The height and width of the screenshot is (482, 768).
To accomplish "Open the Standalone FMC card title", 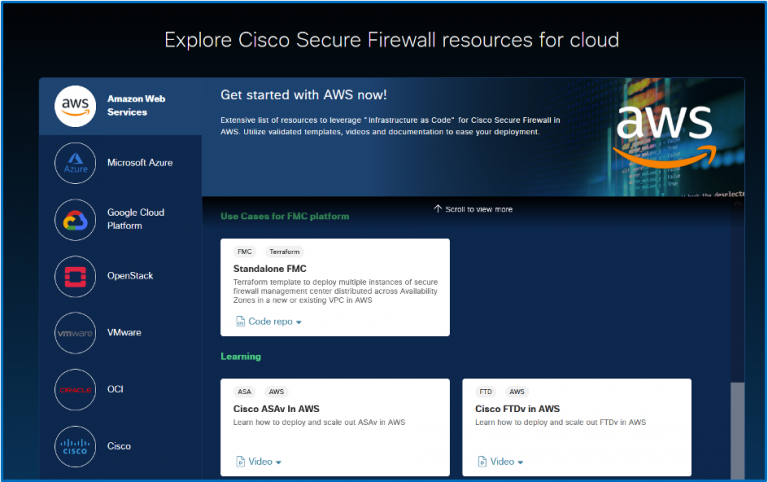I will coord(269,269).
